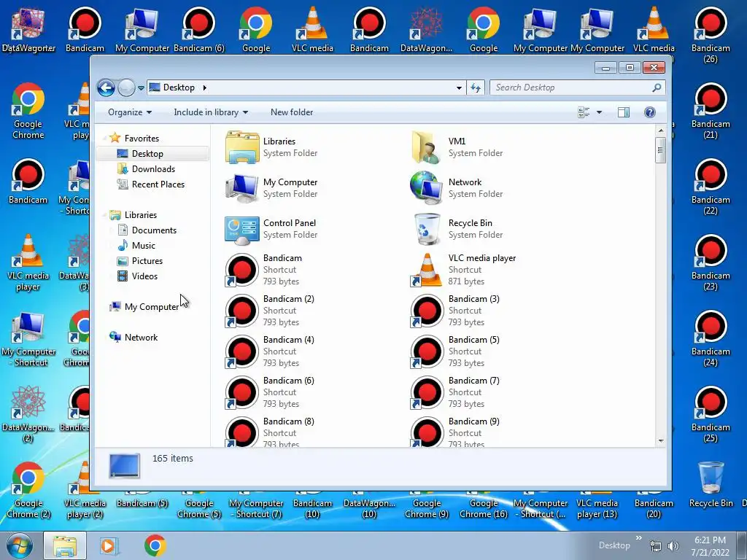Open the Organize menu
The width and height of the screenshot is (747, 560).
coord(130,112)
